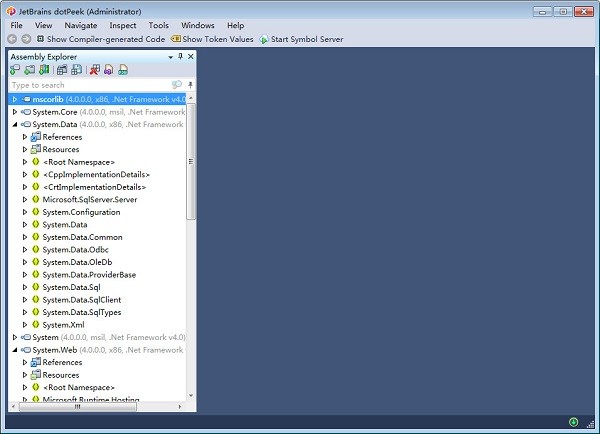Expand System.Data.SqlClient namespace
This screenshot has height=434, width=600.
(25, 300)
